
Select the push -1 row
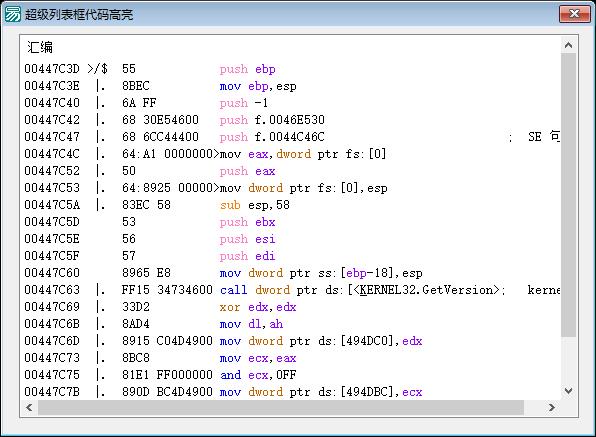[x=291, y=103]
